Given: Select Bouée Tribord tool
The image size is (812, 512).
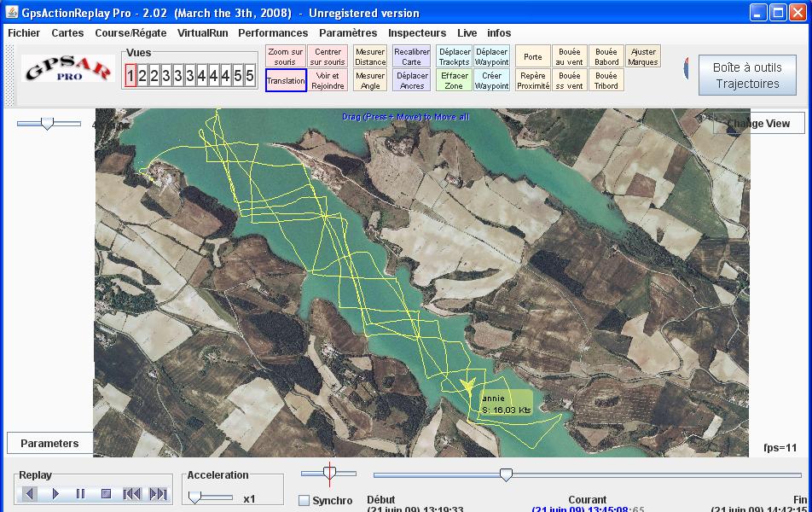Looking at the screenshot, I should [606, 80].
